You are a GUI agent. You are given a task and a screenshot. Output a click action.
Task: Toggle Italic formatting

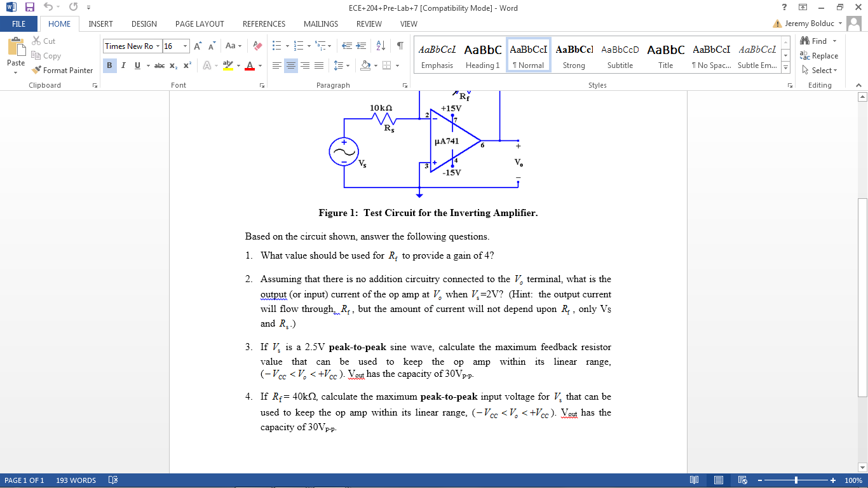tap(123, 65)
